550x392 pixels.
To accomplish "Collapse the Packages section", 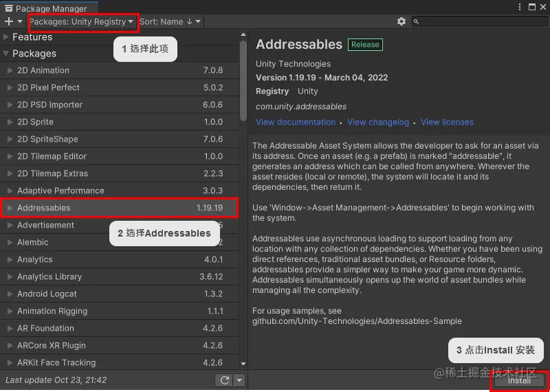I will coord(5,54).
